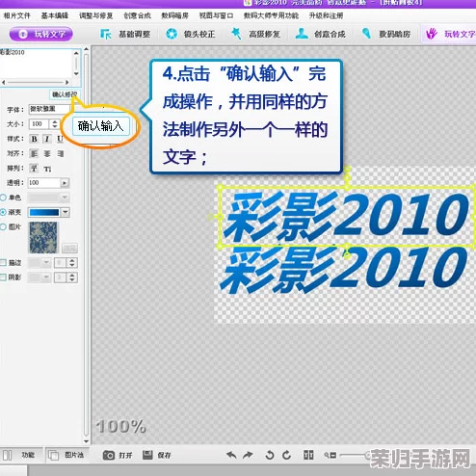Click the text box scroll-down arrow
Screen dimensions: 476x476
pos(76,73)
